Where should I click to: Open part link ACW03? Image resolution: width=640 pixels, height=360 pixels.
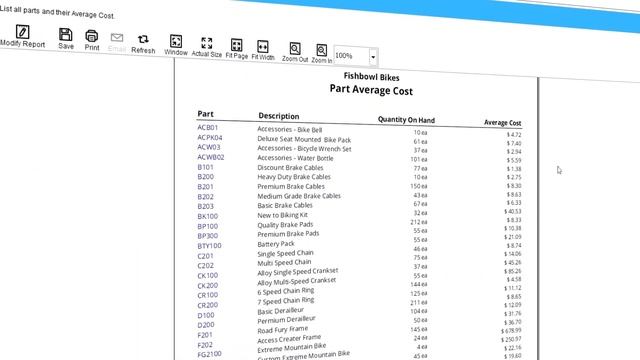pos(209,147)
